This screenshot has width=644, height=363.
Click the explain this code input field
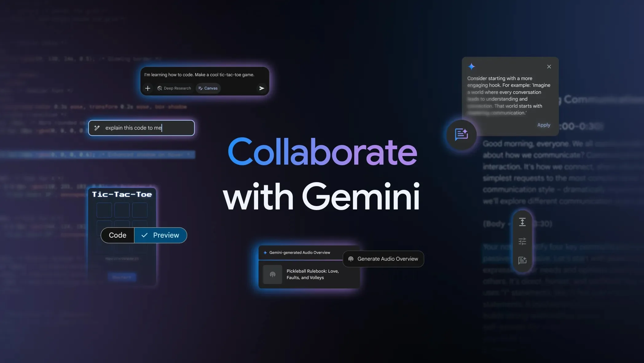141,128
